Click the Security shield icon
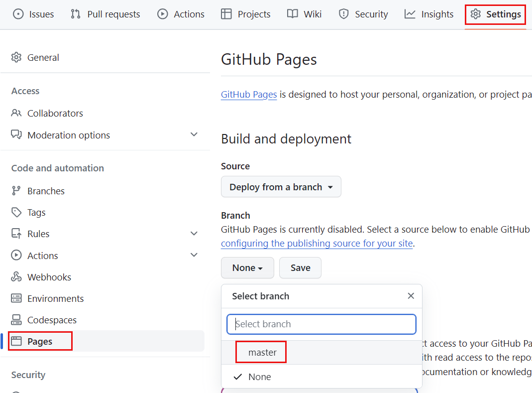532x393 pixels. [x=344, y=14]
